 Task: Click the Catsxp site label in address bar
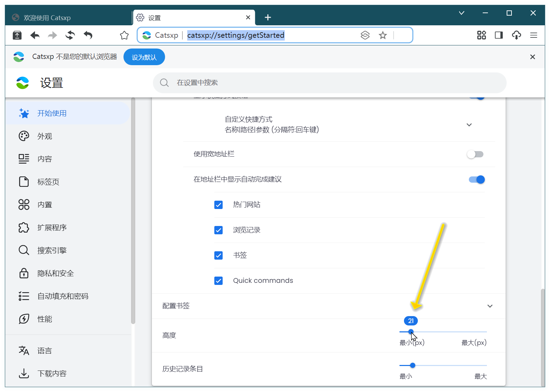pos(166,35)
